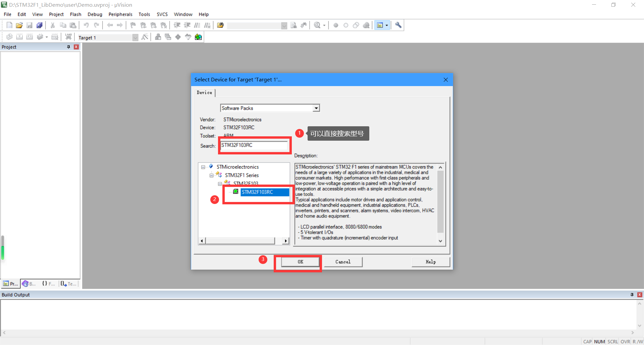Screen dimensions: 644x345
Task: Click OK to confirm device
Action: [x=300, y=262]
